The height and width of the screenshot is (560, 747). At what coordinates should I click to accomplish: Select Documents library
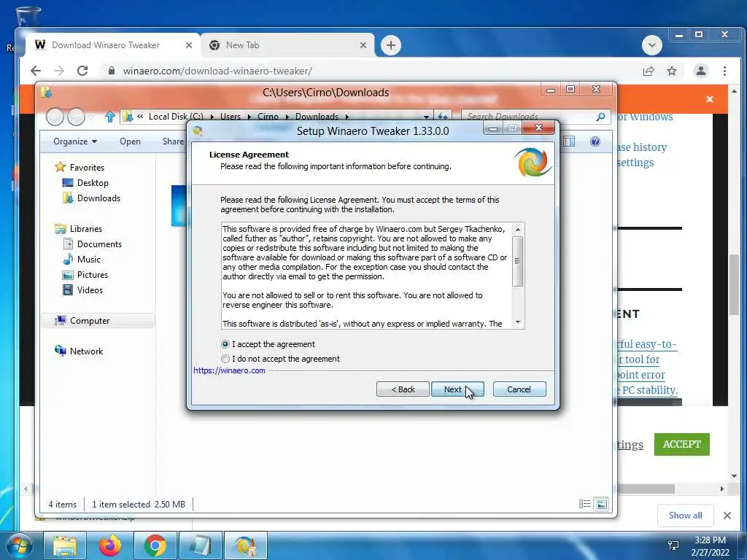point(99,244)
